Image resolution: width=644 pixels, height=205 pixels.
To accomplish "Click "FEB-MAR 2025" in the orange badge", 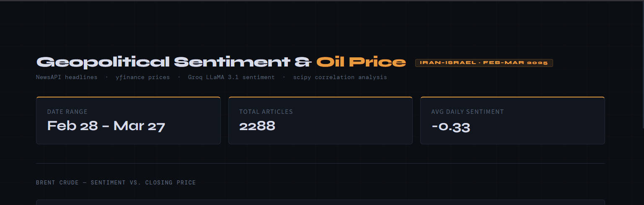I will coord(515,63).
